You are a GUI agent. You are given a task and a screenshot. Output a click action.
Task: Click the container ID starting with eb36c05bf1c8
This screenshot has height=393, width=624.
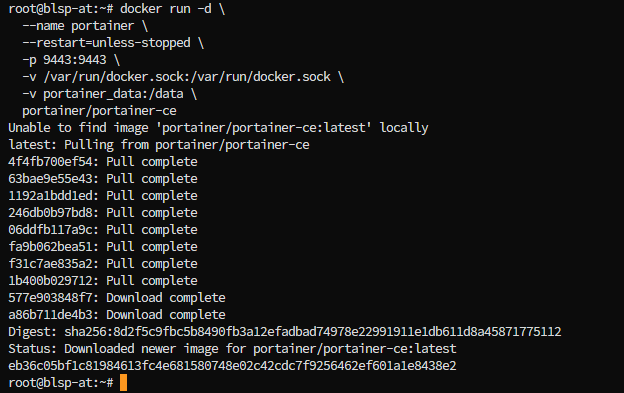pyautogui.click(x=232, y=366)
